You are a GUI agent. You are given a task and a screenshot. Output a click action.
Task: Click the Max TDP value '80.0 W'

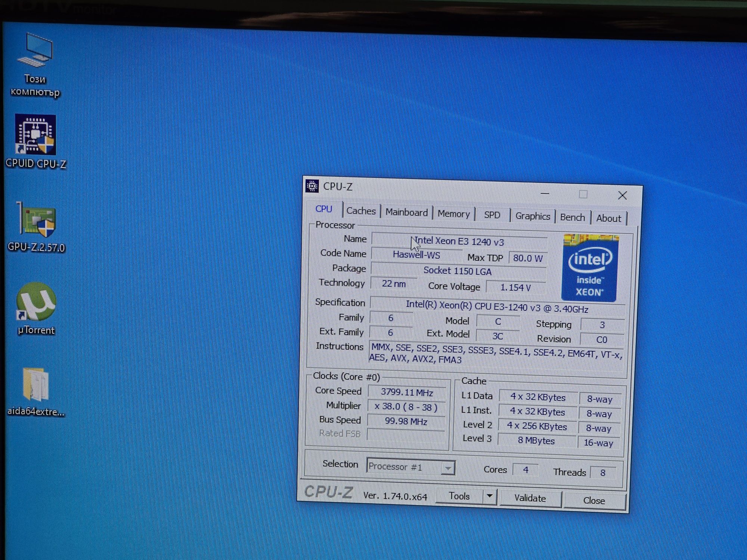[528, 258]
